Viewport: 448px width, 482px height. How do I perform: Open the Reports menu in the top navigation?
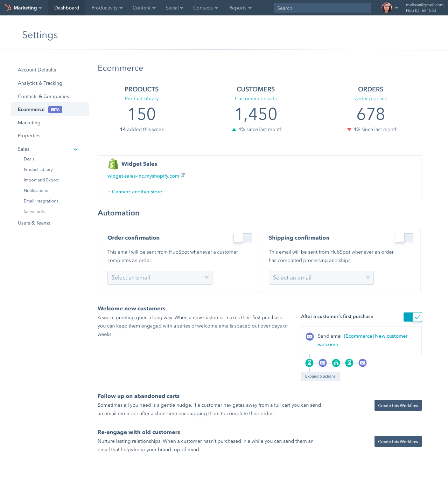240,8
